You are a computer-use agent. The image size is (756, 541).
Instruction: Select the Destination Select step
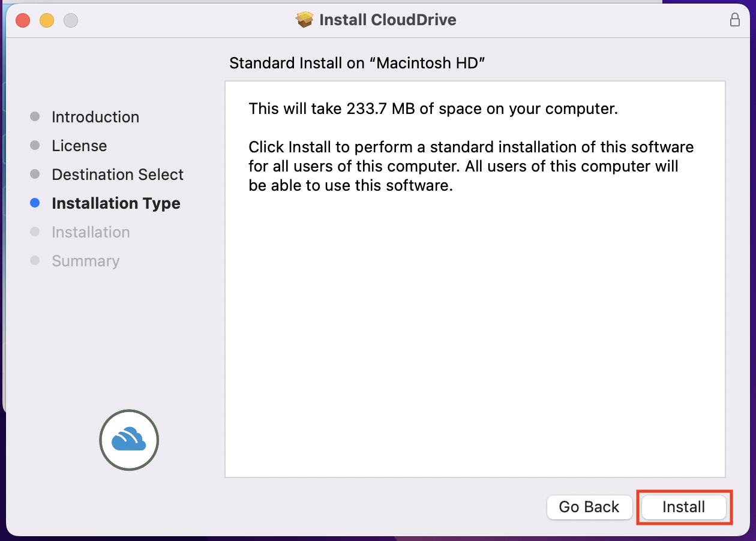118,175
